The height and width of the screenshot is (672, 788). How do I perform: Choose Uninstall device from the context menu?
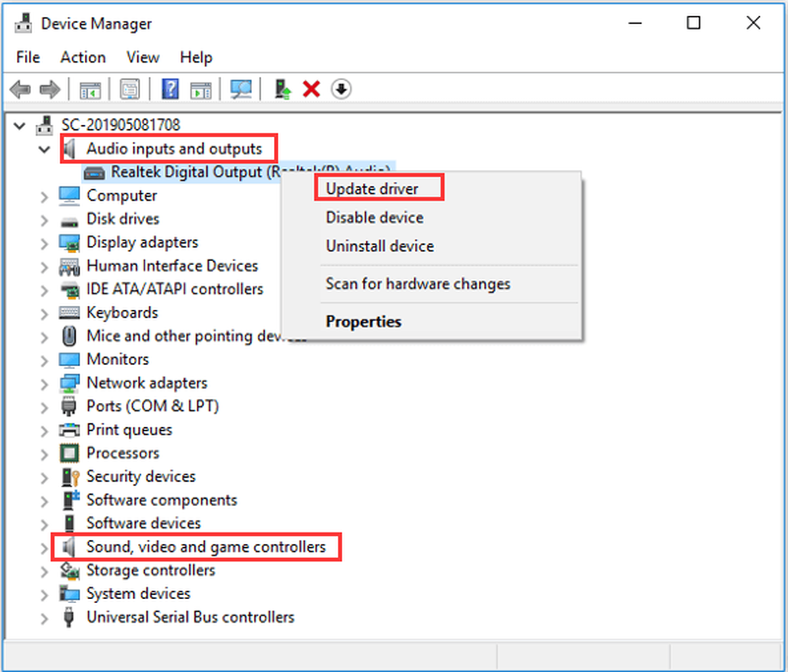coord(380,247)
